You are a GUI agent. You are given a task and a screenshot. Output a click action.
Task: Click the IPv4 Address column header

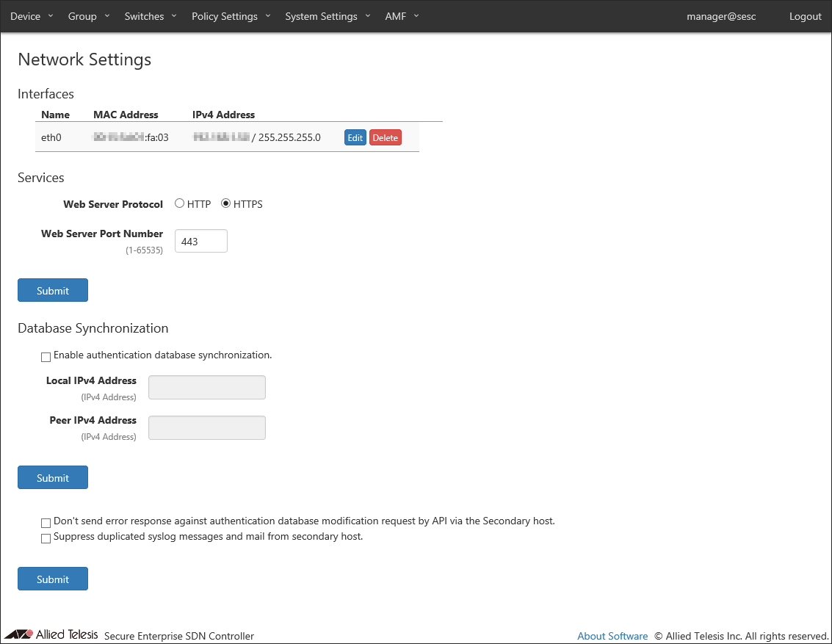click(x=223, y=115)
